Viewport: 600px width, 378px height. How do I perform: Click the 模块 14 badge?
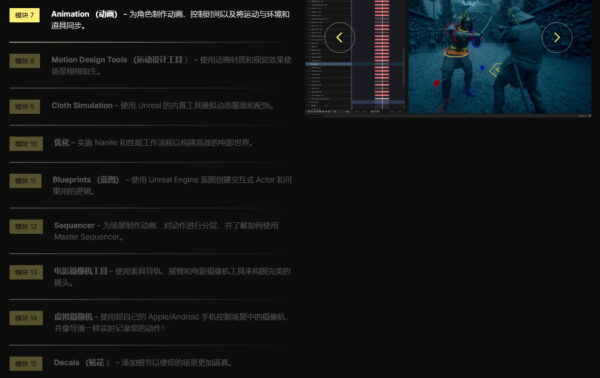tap(26, 318)
